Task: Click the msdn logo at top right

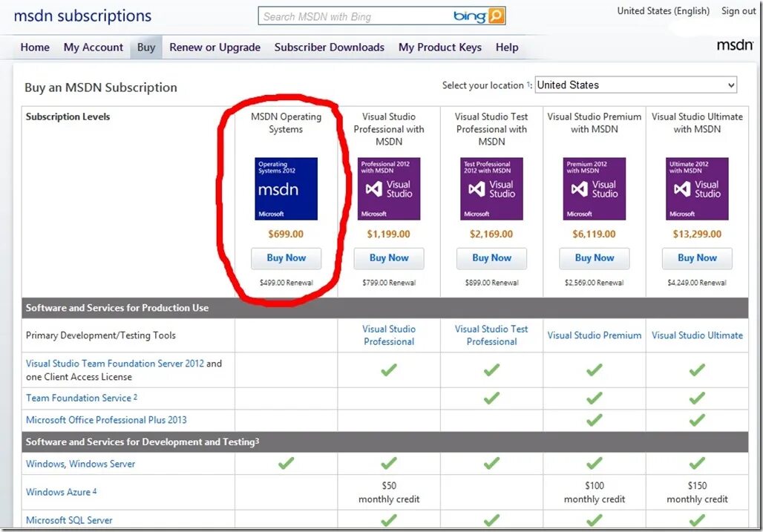Action: (734, 45)
